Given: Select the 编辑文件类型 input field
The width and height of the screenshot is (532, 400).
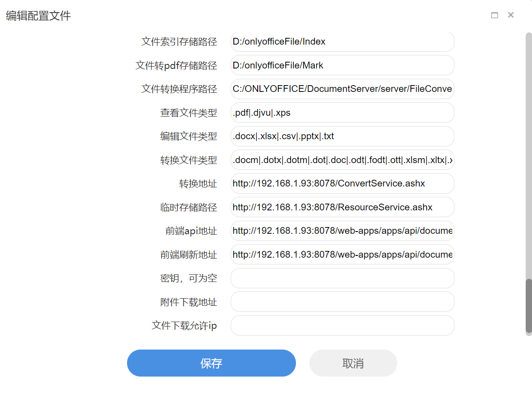Looking at the screenshot, I should (342, 136).
